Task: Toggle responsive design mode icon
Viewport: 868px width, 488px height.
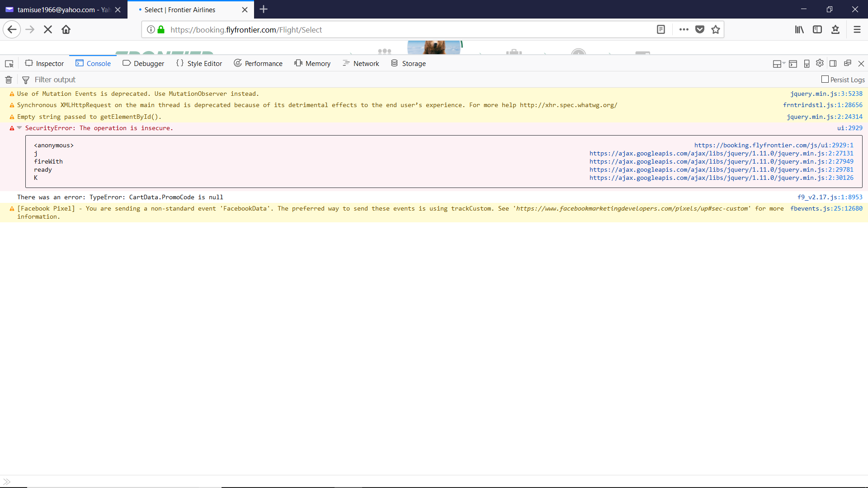Action: click(x=807, y=64)
